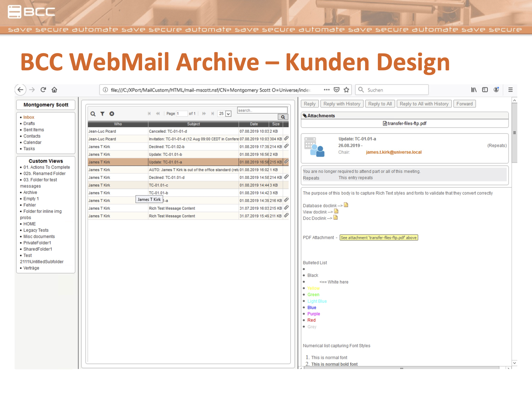Click the Reply button

(310, 104)
